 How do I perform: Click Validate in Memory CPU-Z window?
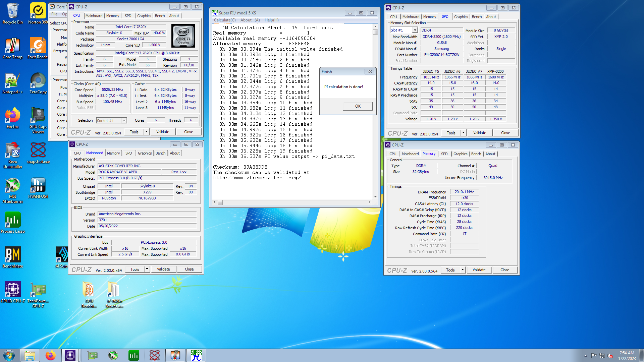click(x=479, y=270)
